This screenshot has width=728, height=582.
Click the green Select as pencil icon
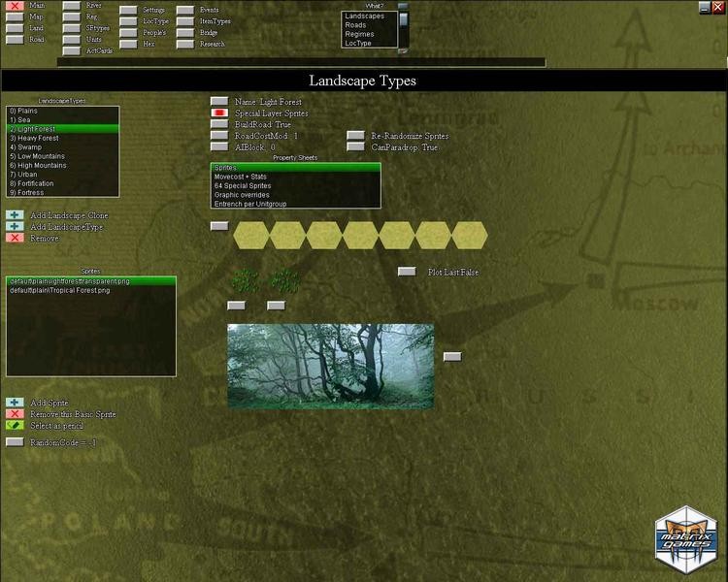point(15,425)
